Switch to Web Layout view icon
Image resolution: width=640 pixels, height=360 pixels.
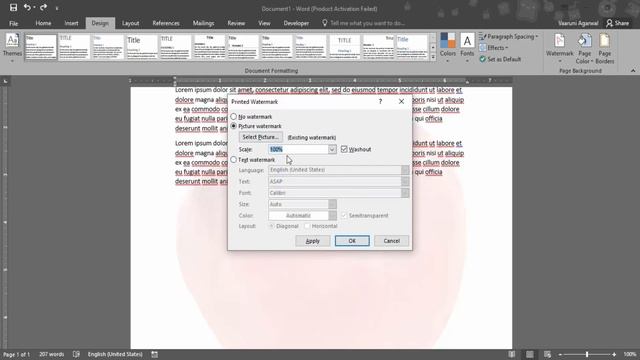point(547,354)
